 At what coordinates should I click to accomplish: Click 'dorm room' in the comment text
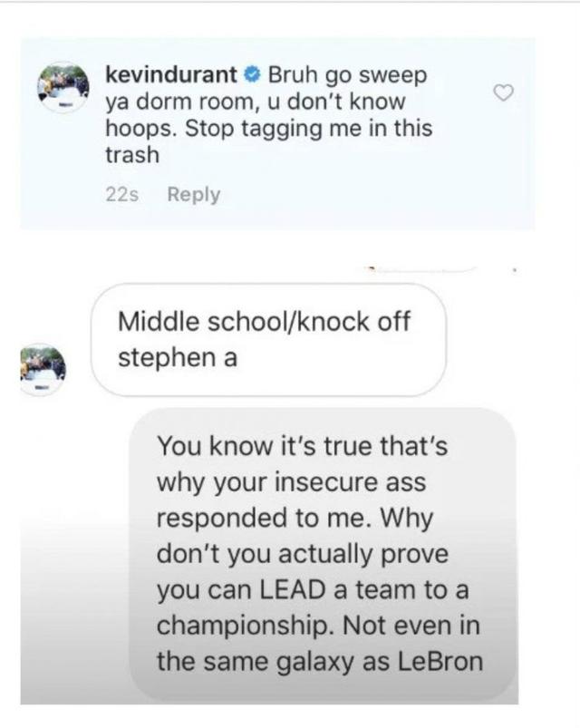coord(197,102)
